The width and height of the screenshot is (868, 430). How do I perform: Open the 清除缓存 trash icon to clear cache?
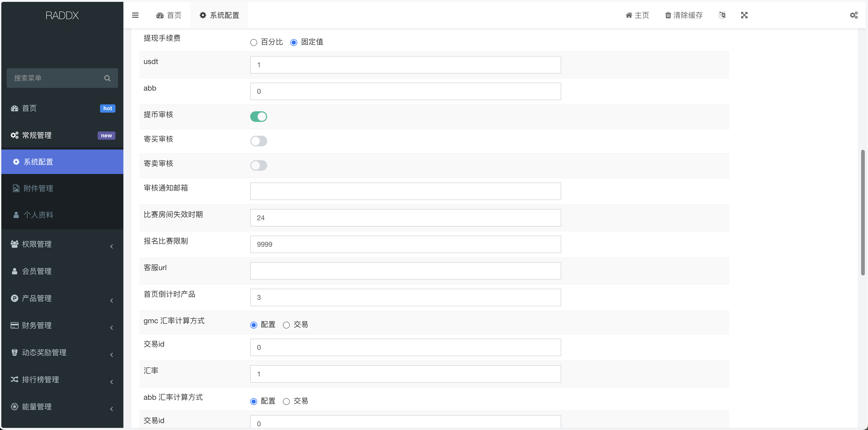coord(683,15)
